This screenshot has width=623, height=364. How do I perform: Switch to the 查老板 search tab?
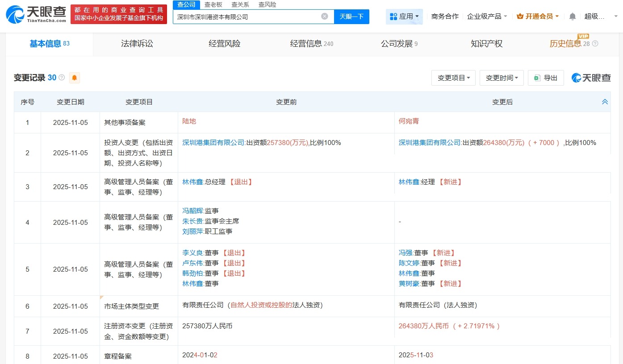[x=213, y=4]
